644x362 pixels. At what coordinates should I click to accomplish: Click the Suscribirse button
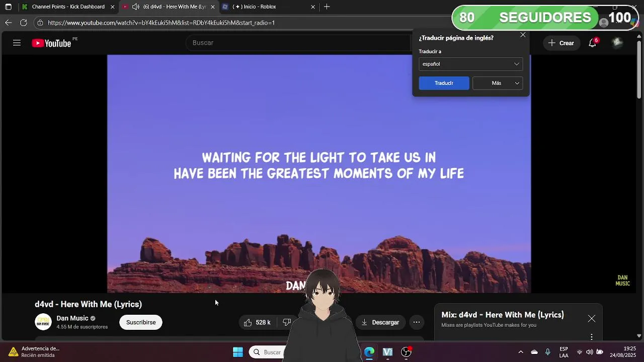(x=141, y=322)
